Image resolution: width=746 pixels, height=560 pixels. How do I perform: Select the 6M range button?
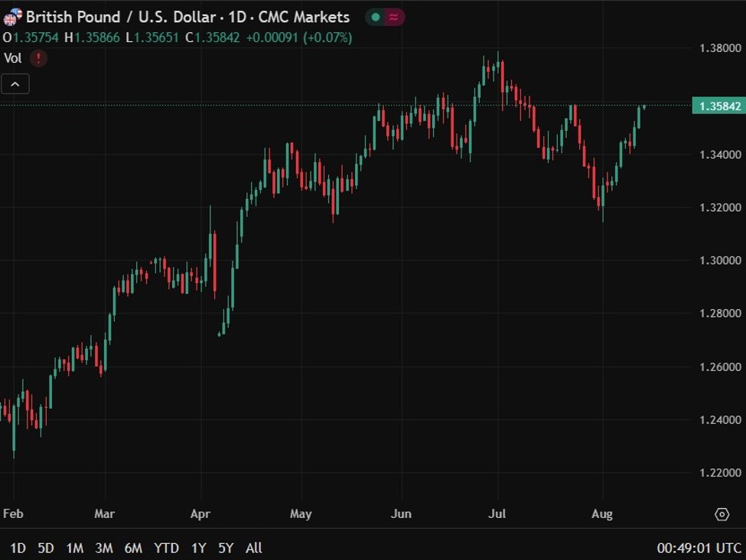135,549
